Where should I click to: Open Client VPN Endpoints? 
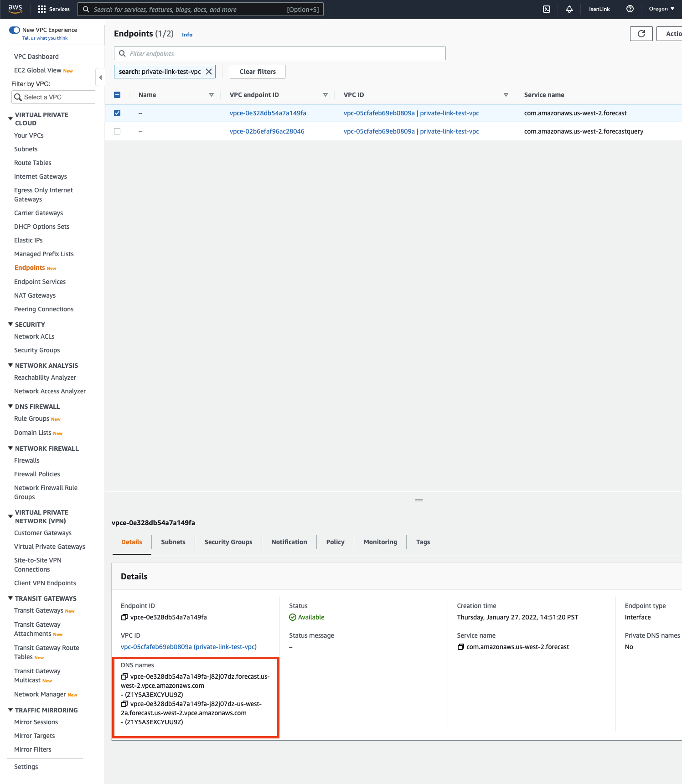[45, 583]
